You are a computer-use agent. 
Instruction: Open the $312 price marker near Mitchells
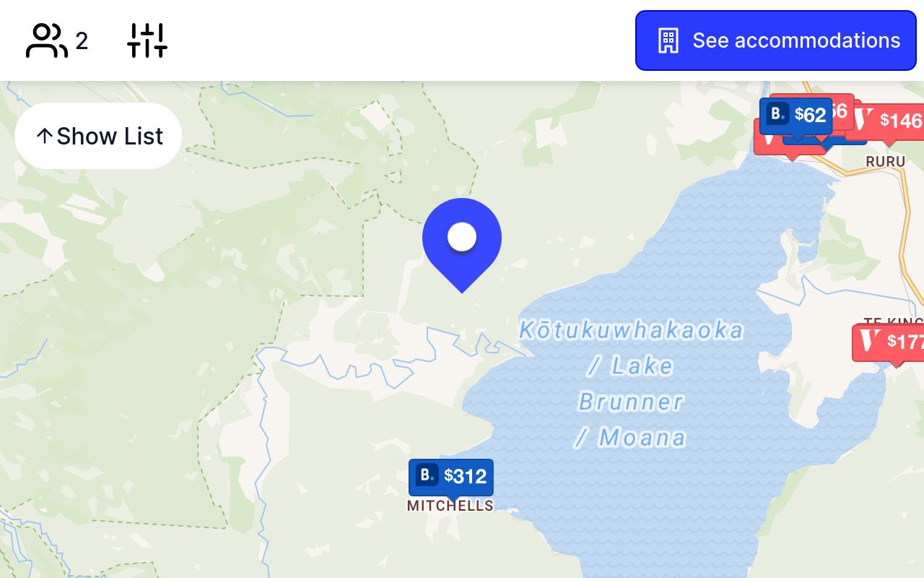click(x=451, y=477)
